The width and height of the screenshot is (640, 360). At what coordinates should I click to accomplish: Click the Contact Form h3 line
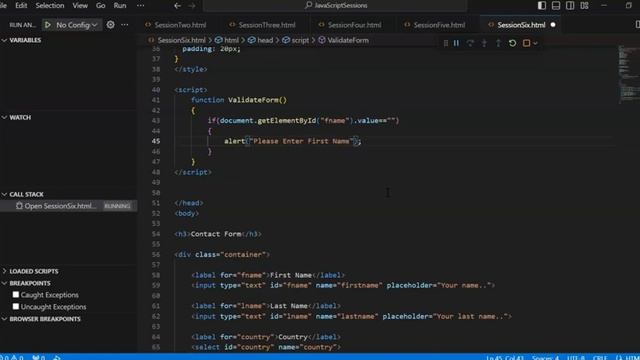[218, 234]
